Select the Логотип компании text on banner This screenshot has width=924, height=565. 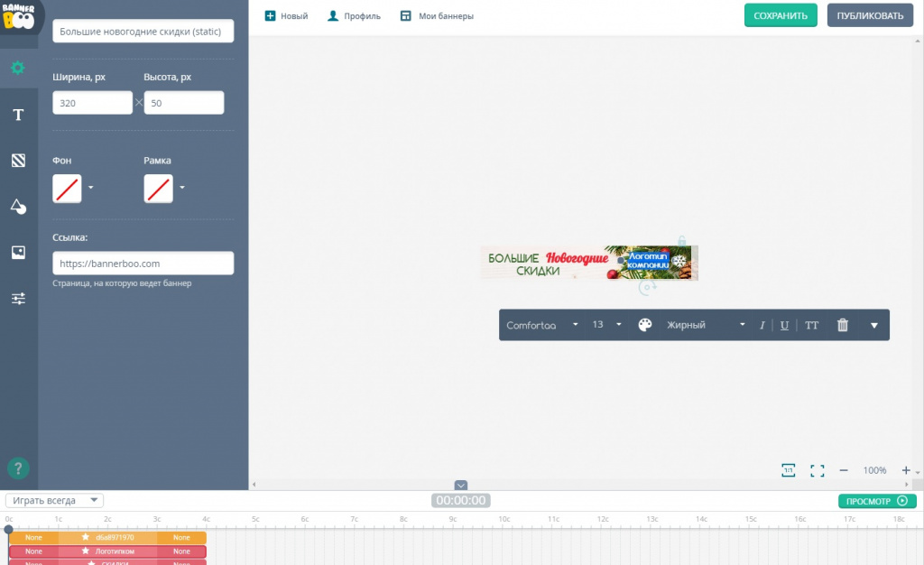point(648,261)
